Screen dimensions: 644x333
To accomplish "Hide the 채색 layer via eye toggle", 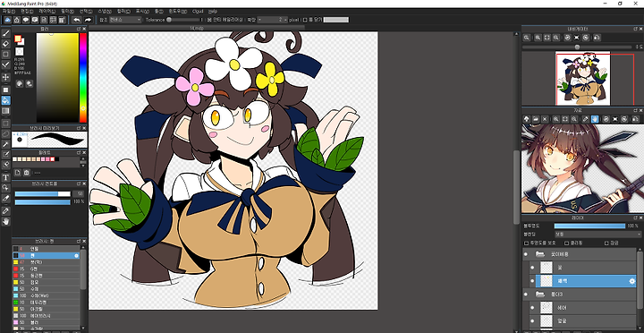I will (532, 281).
